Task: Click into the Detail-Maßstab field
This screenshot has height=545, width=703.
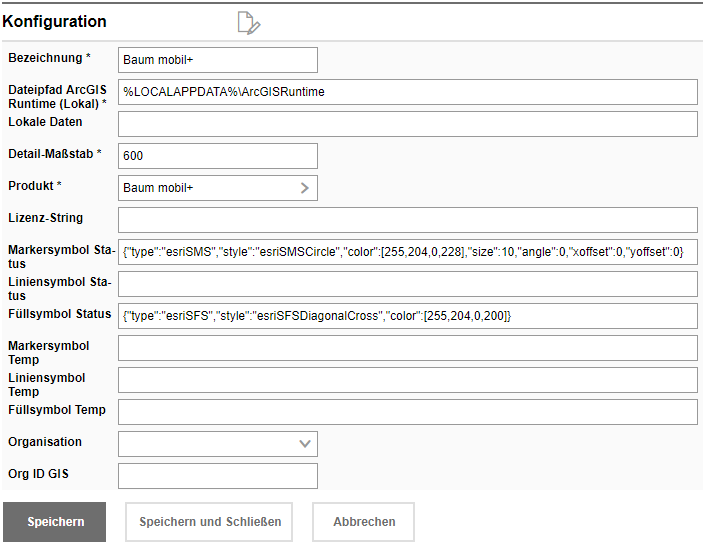Action: coord(217,156)
